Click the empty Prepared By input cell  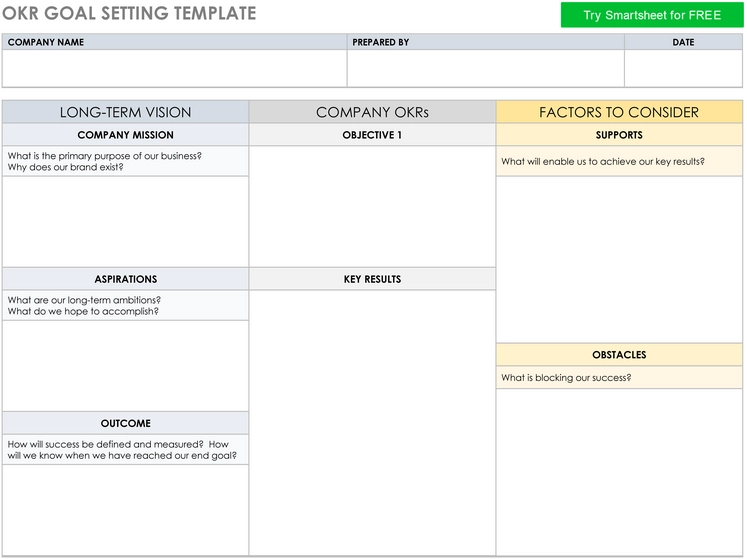485,68
